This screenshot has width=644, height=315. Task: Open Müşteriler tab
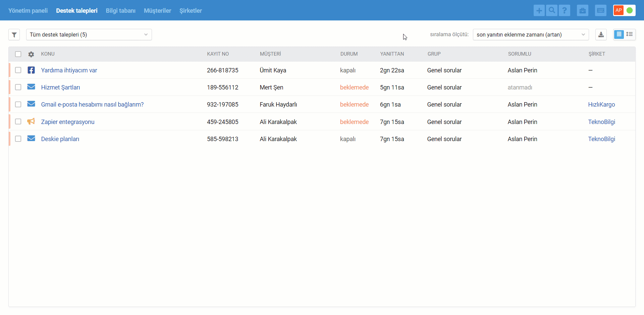[x=157, y=11]
